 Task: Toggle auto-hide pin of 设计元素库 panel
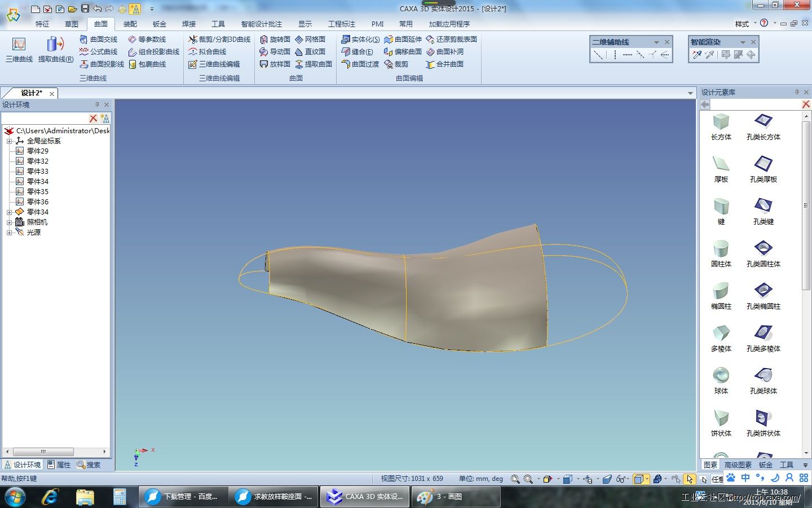797,92
